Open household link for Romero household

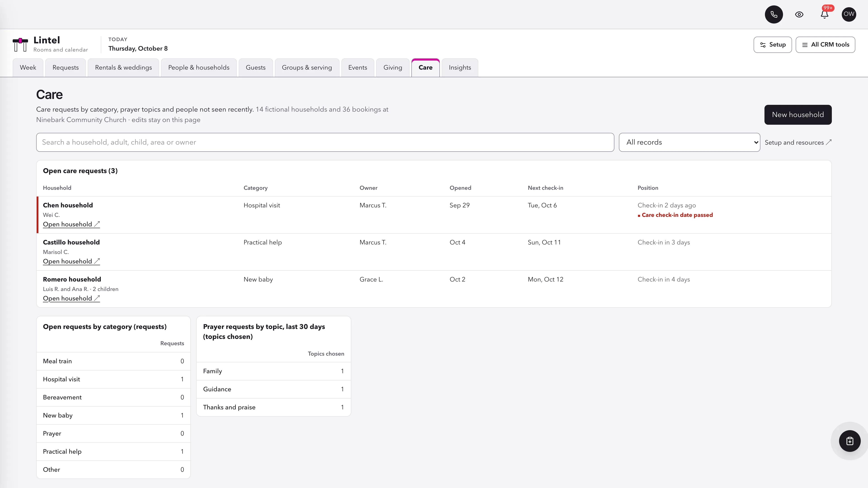71,298
